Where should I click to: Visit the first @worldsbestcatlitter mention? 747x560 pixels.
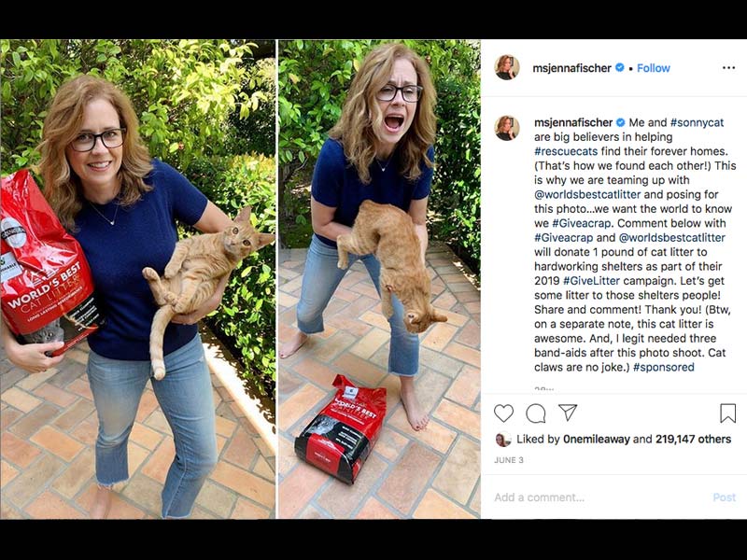[x=587, y=194]
